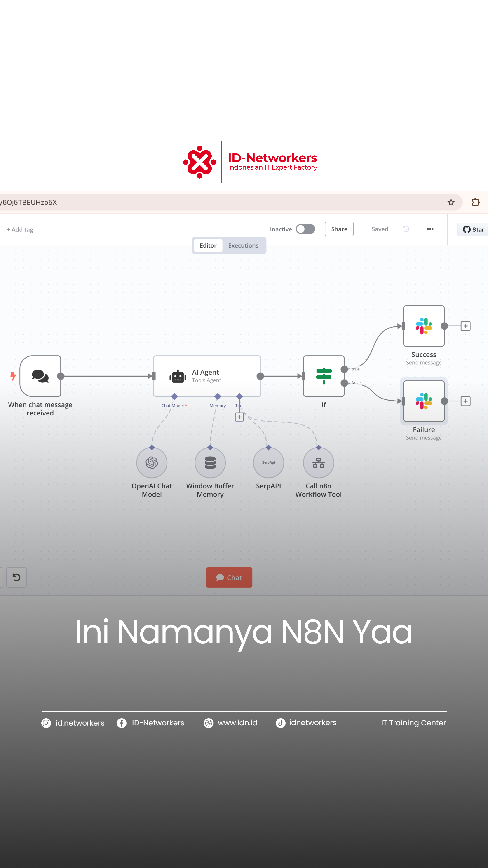Click the Share button
The height and width of the screenshot is (868, 488).
click(x=339, y=229)
